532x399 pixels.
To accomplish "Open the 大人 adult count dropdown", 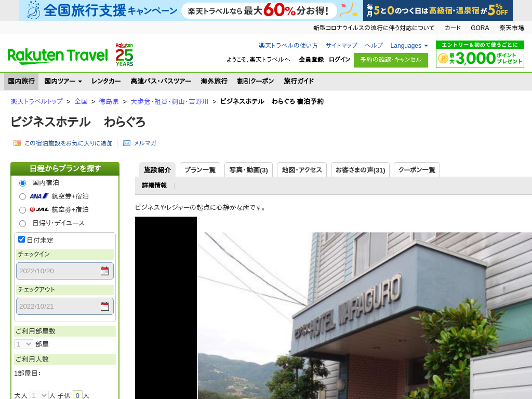I will pyautogui.click(x=38, y=395).
